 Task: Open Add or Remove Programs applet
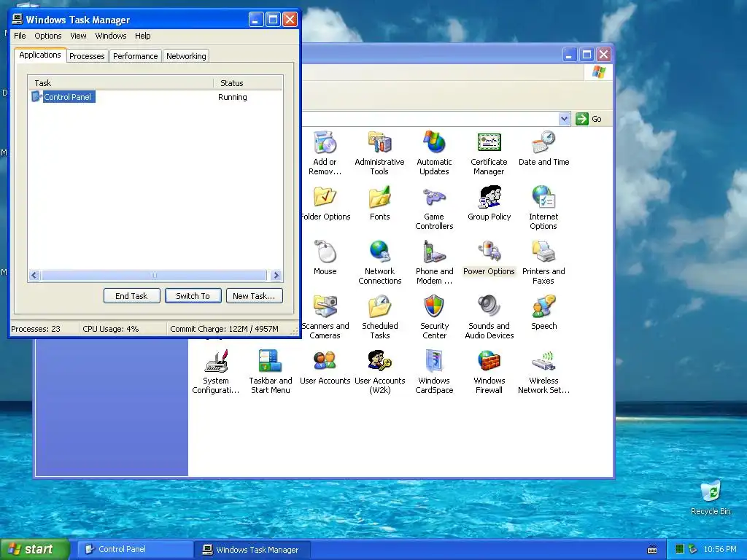(325, 153)
